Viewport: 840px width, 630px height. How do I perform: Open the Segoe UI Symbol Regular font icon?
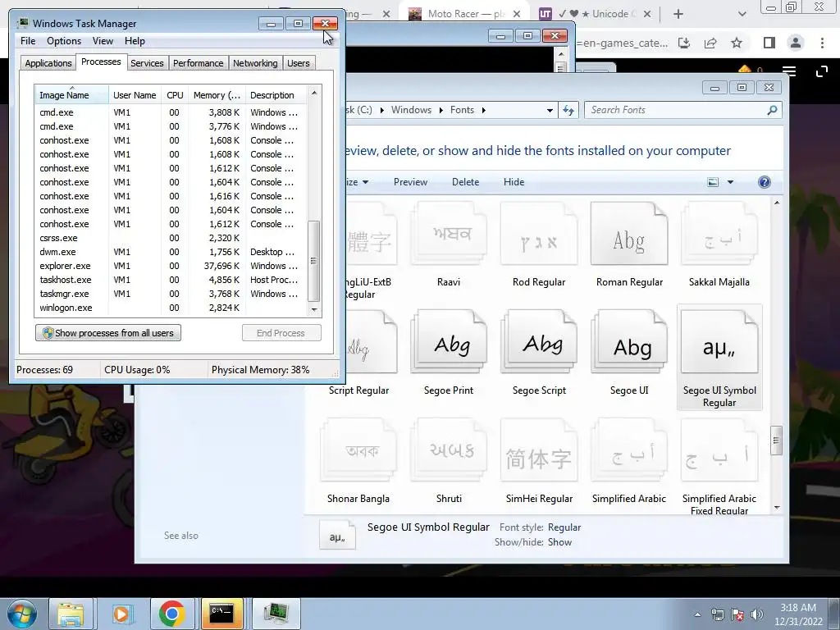pyautogui.click(x=719, y=341)
